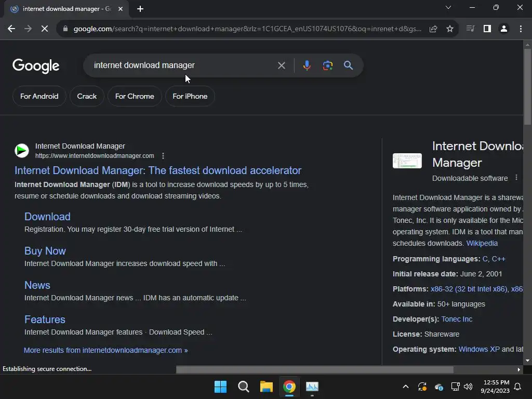Open the Features sitelink

[x=45, y=320]
